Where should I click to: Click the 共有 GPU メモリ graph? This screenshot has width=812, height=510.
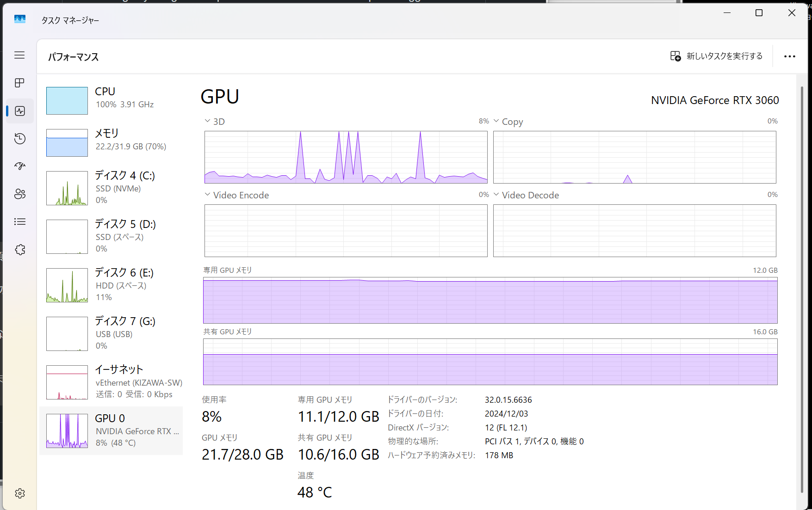click(490, 362)
